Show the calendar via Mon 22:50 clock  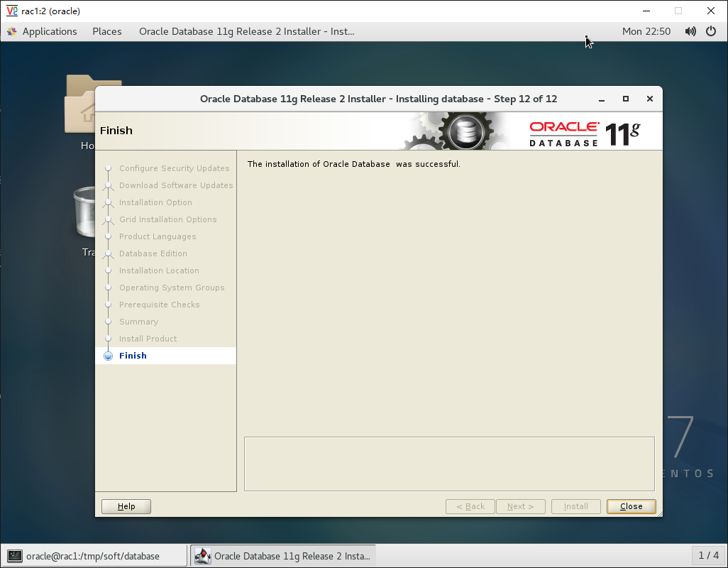(x=646, y=31)
